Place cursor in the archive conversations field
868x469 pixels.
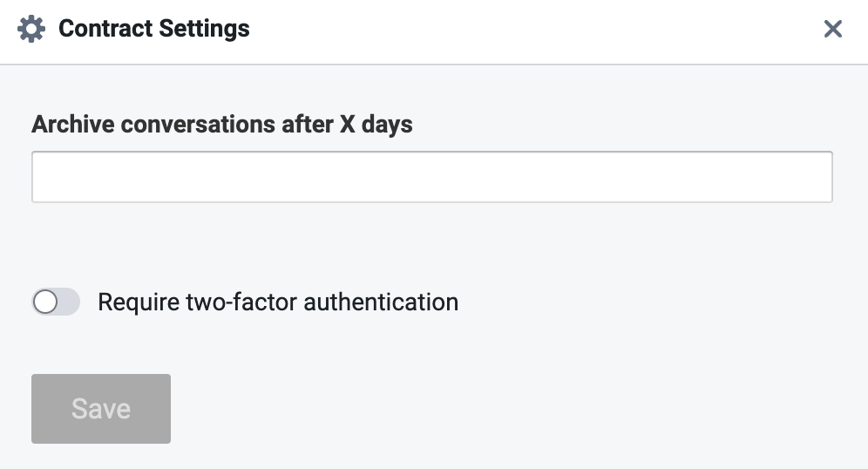coord(431,177)
